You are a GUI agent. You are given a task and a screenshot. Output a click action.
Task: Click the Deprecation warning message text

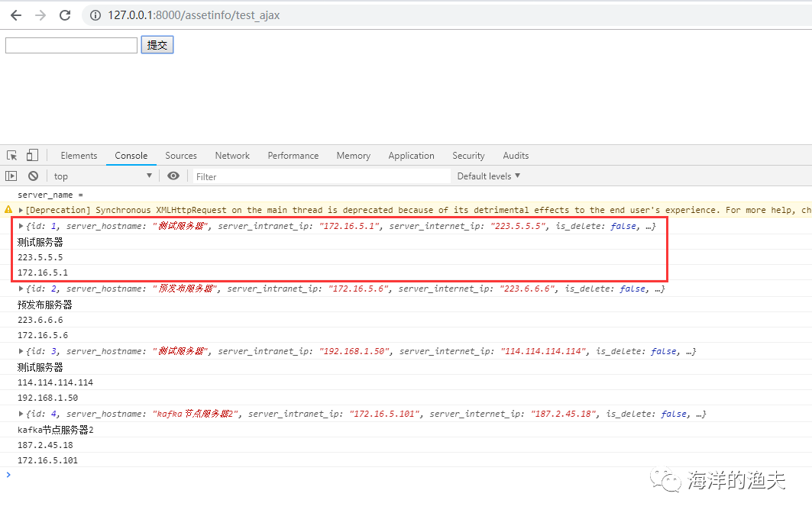coord(419,210)
